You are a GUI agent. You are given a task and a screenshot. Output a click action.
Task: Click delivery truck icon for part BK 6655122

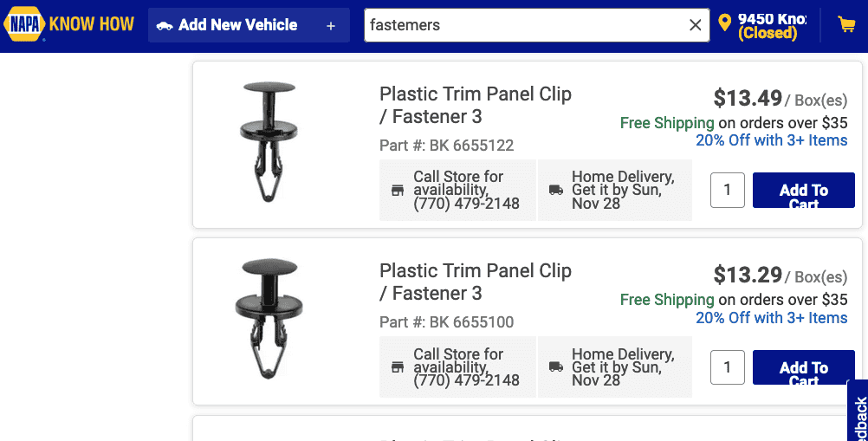(556, 191)
